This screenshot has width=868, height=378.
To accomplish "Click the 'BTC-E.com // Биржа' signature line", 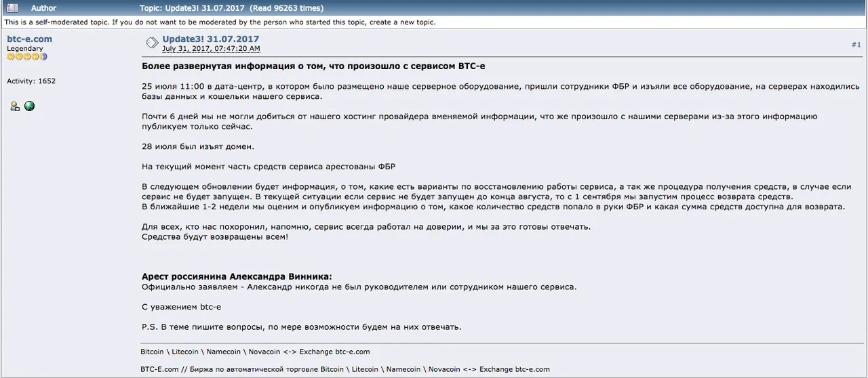I will pyautogui.click(x=345, y=370).
